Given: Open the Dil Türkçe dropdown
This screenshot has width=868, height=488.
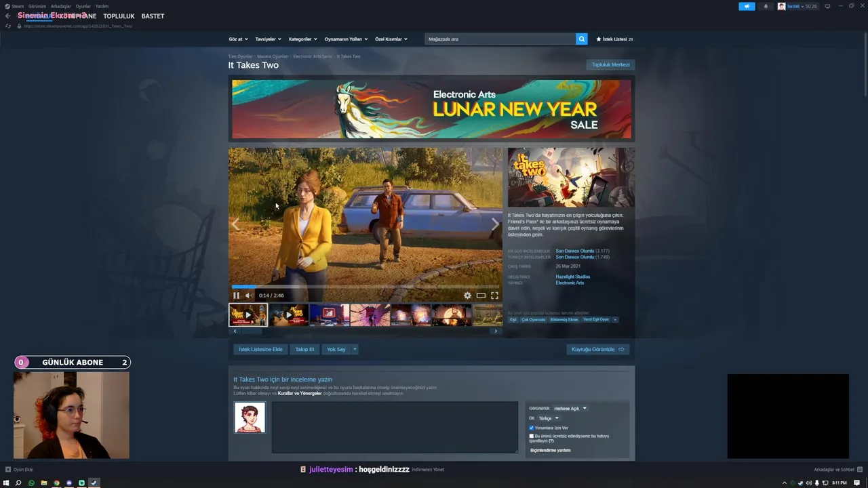Looking at the screenshot, I should coord(549,418).
